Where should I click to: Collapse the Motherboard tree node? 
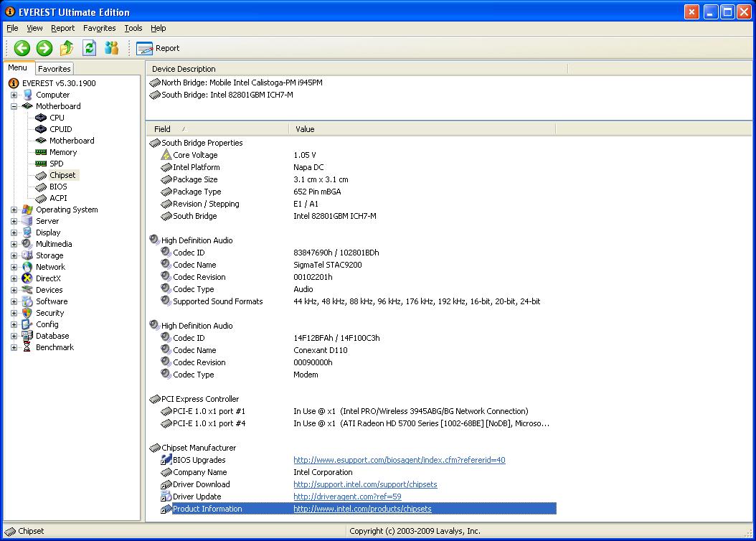click(14, 107)
